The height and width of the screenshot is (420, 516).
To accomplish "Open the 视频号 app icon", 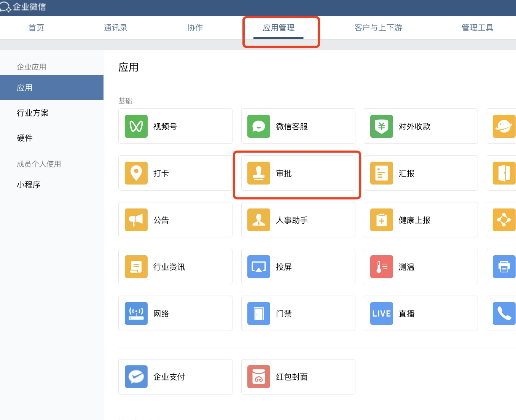I will pos(136,126).
